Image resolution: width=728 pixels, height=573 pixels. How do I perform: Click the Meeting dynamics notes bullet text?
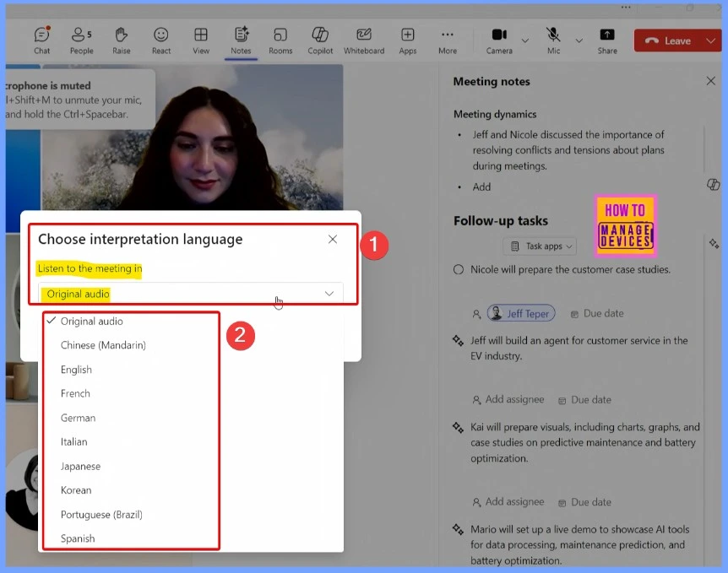point(568,150)
